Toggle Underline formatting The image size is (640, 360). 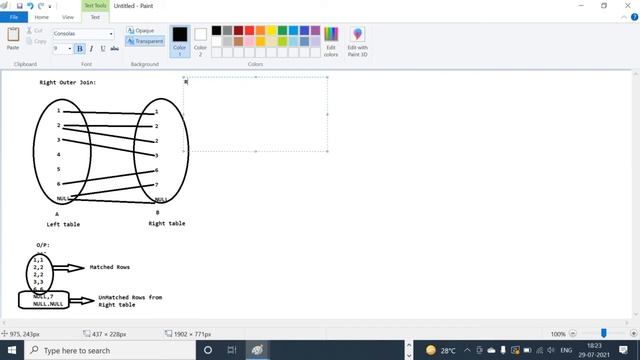tap(103, 49)
